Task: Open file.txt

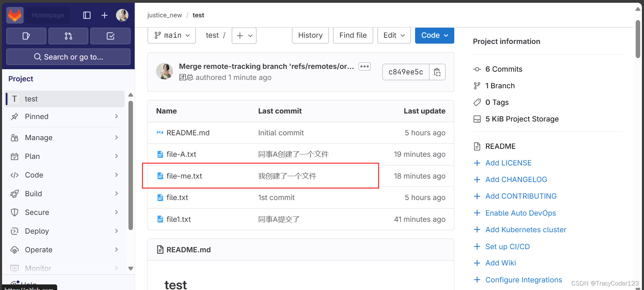Action: (x=177, y=198)
